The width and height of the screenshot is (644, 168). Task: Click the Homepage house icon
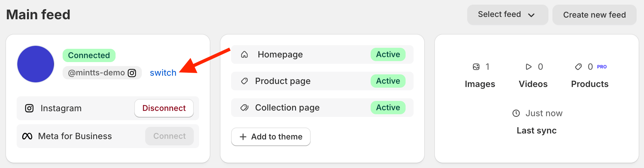point(244,54)
